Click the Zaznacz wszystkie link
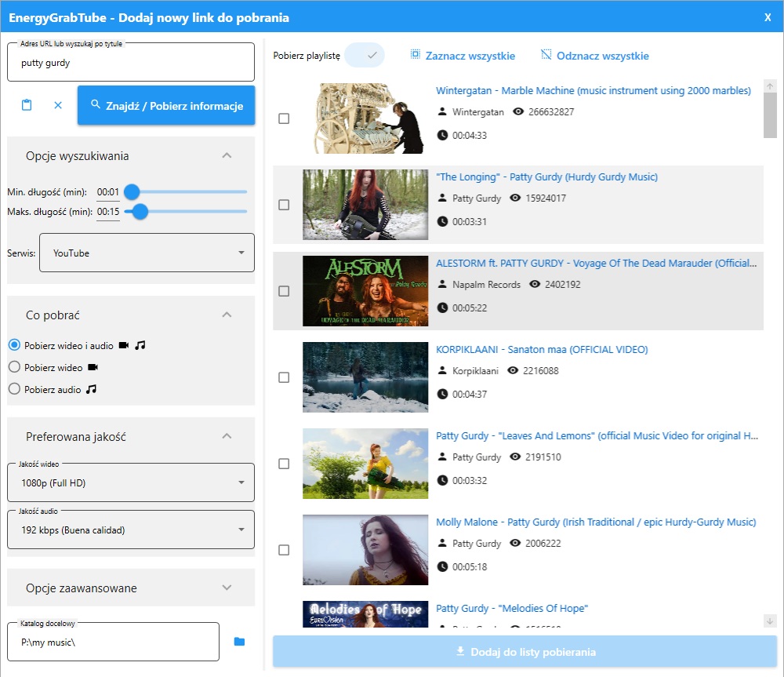 pos(470,56)
